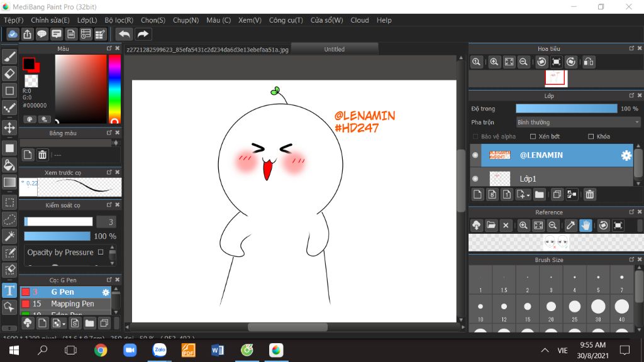Click the Navigator preview thumbnail

[x=556, y=78]
